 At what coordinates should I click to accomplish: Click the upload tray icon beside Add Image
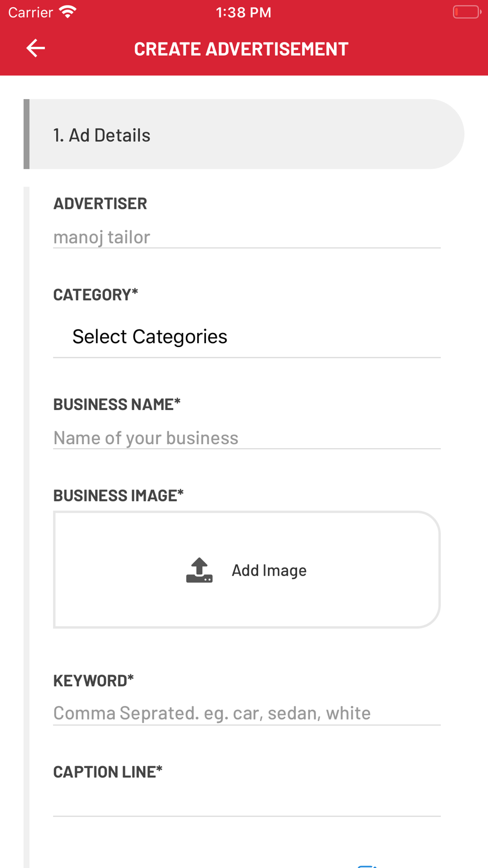199,570
